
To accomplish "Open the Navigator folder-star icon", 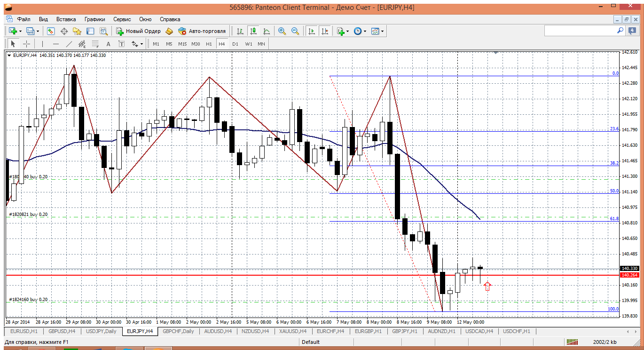I will [77, 31].
